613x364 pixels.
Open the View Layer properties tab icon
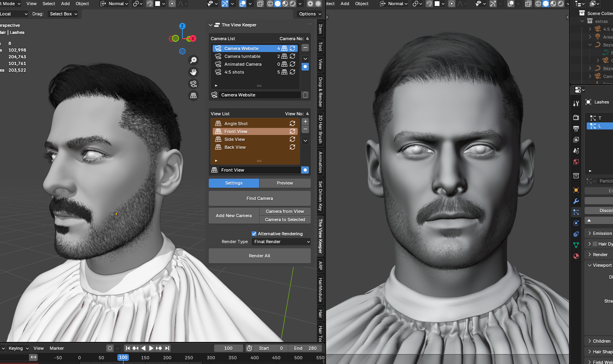(x=576, y=139)
